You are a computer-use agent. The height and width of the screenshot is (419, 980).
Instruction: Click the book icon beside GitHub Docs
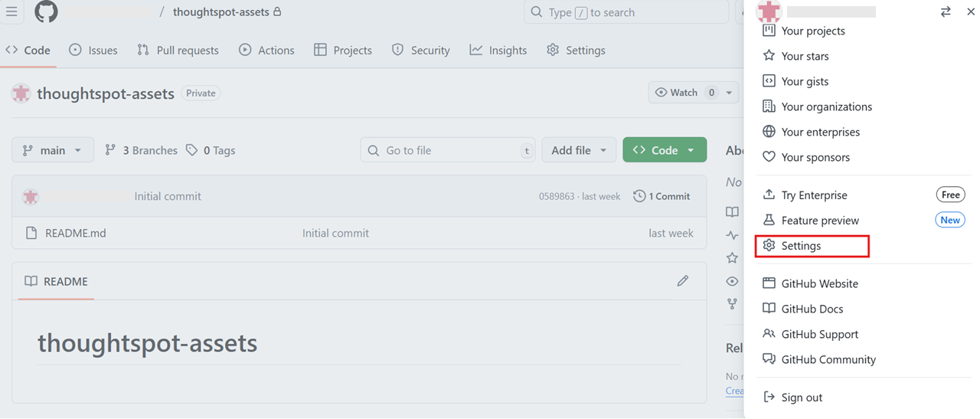coord(769,309)
